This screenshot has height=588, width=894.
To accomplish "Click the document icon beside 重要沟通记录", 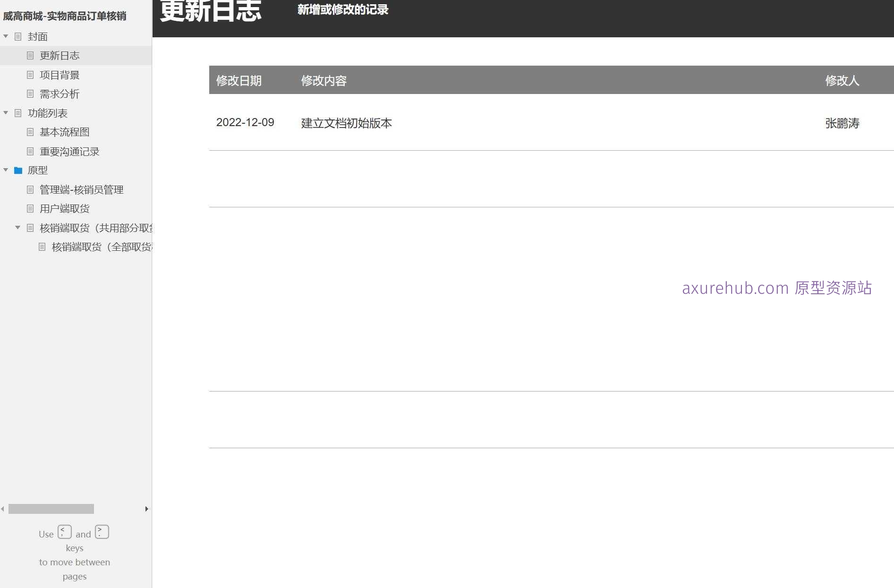I will (30, 151).
